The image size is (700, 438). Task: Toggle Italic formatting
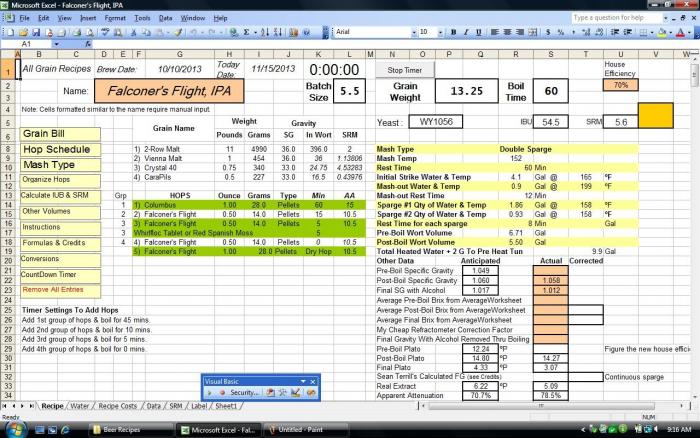tap(466, 32)
